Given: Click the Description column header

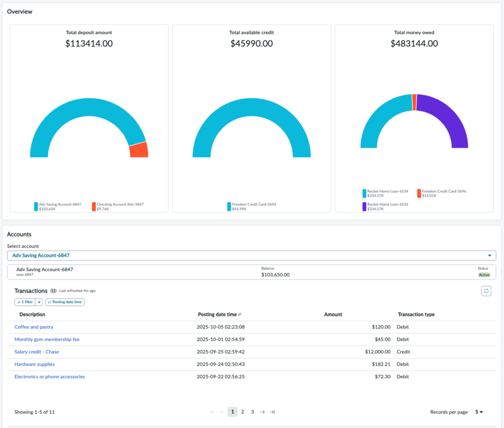Looking at the screenshot, I should click(x=32, y=314).
